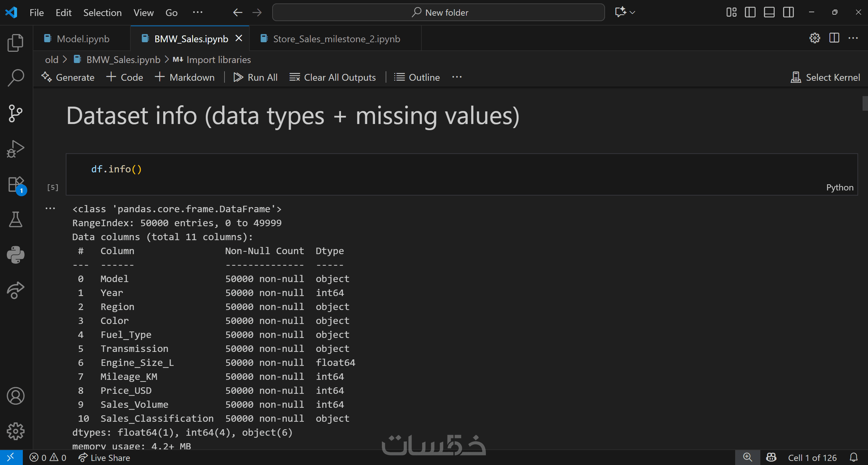This screenshot has height=465, width=868.
Task: Click Run All in notebook toolbar
Action: [x=255, y=77]
